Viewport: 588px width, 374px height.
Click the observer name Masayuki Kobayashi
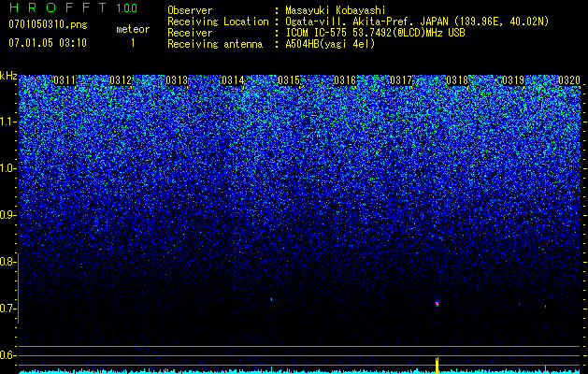336,10
